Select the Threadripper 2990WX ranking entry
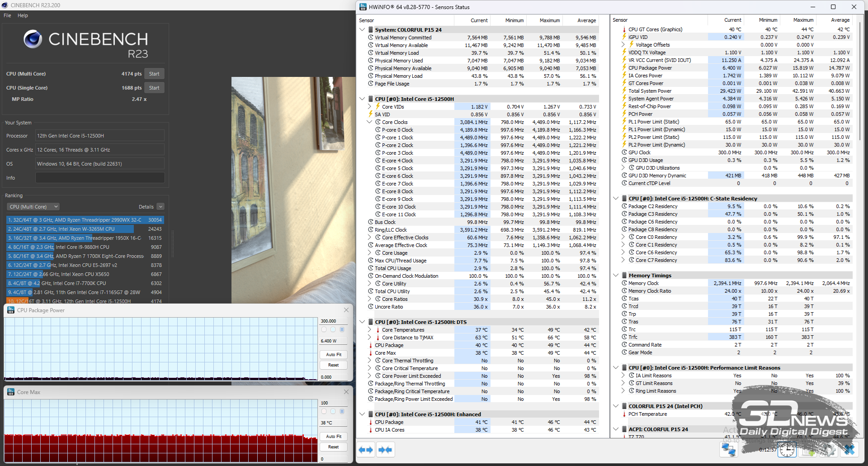Screen dimensions: 868x466 [x=85, y=220]
